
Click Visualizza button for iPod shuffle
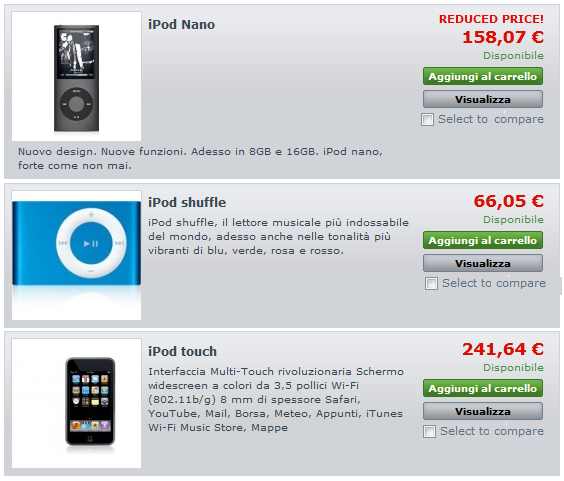(483, 263)
